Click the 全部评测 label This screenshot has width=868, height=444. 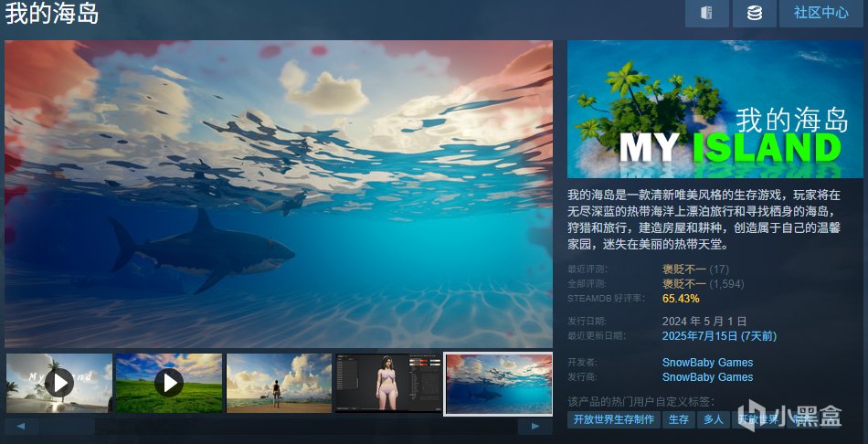pyautogui.click(x=587, y=284)
